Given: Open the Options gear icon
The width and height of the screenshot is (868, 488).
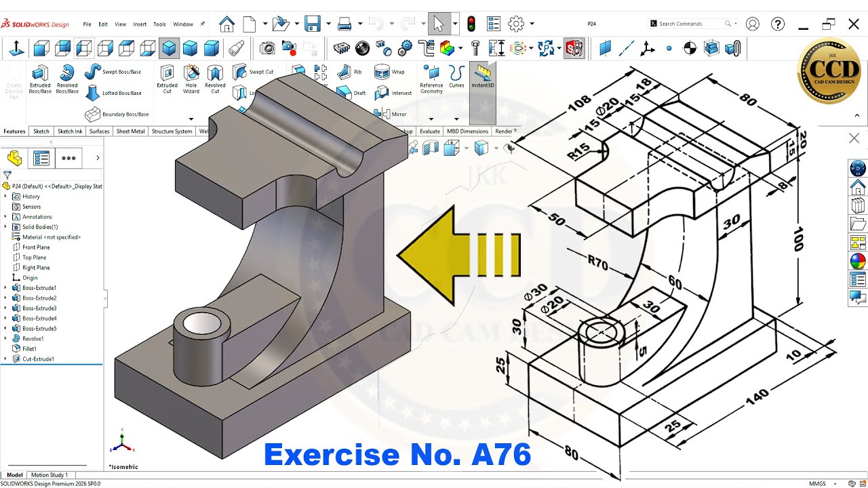Looking at the screenshot, I should tap(516, 24).
